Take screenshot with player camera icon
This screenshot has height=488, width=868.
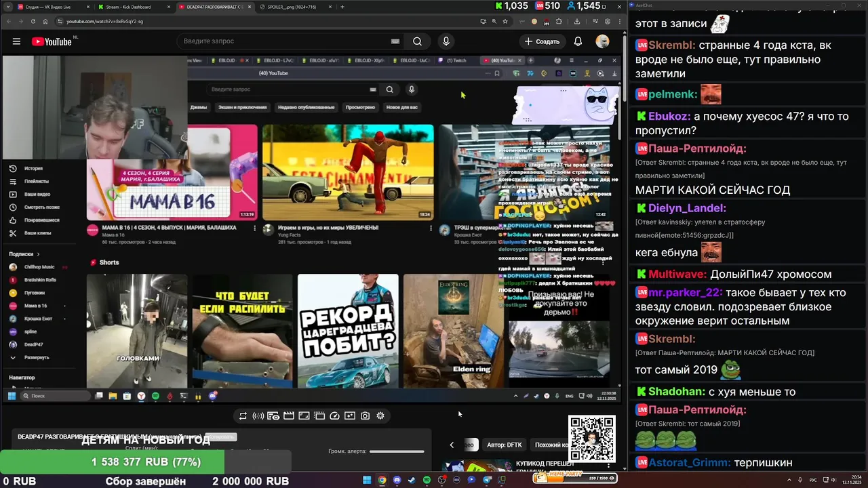click(x=365, y=416)
